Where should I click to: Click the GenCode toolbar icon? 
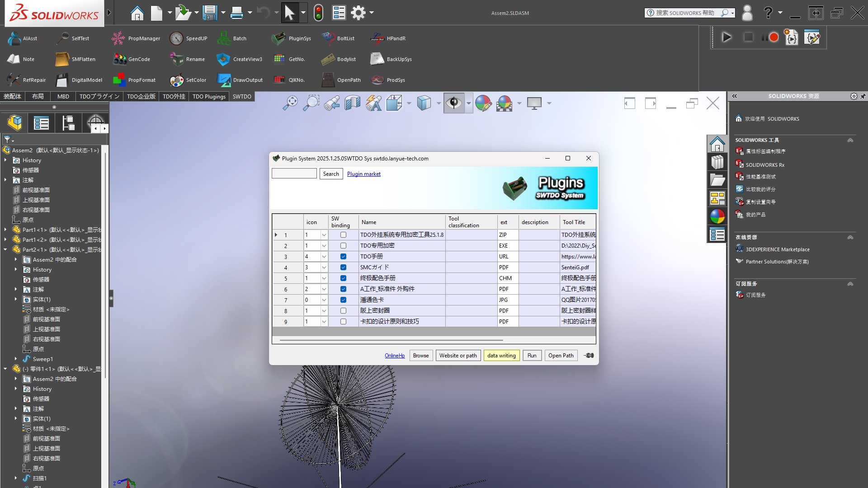point(119,59)
